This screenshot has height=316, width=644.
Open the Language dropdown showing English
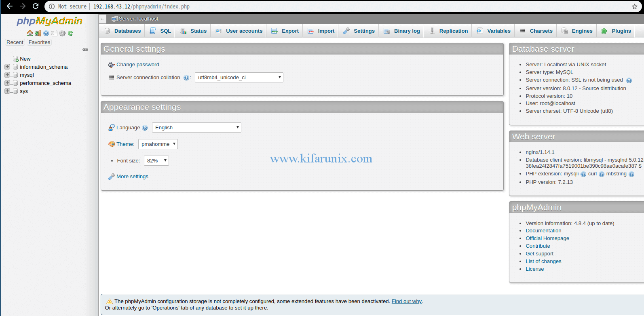pos(196,128)
